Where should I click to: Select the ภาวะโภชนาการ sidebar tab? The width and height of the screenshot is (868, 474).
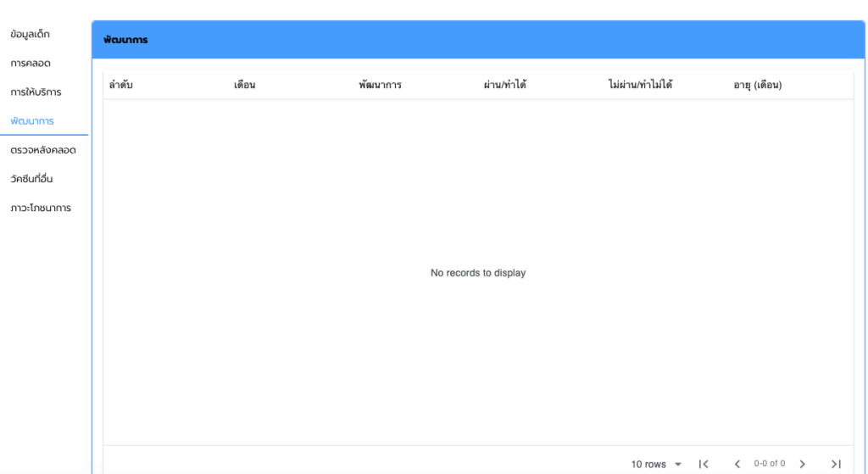coord(41,208)
